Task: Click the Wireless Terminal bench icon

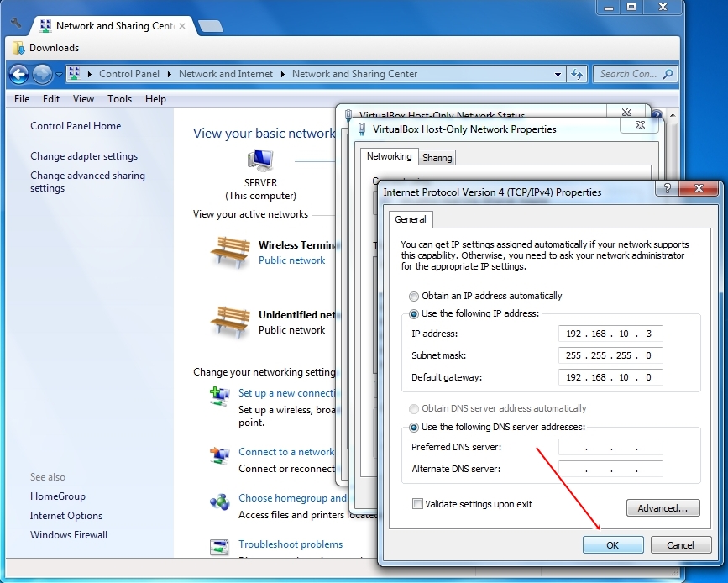Action: (x=230, y=252)
